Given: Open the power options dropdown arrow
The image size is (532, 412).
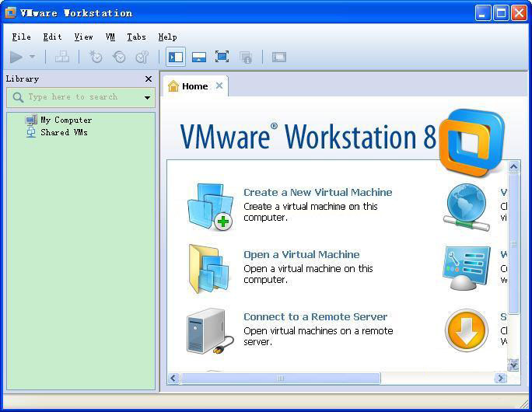Looking at the screenshot, I should click(32, 57).
